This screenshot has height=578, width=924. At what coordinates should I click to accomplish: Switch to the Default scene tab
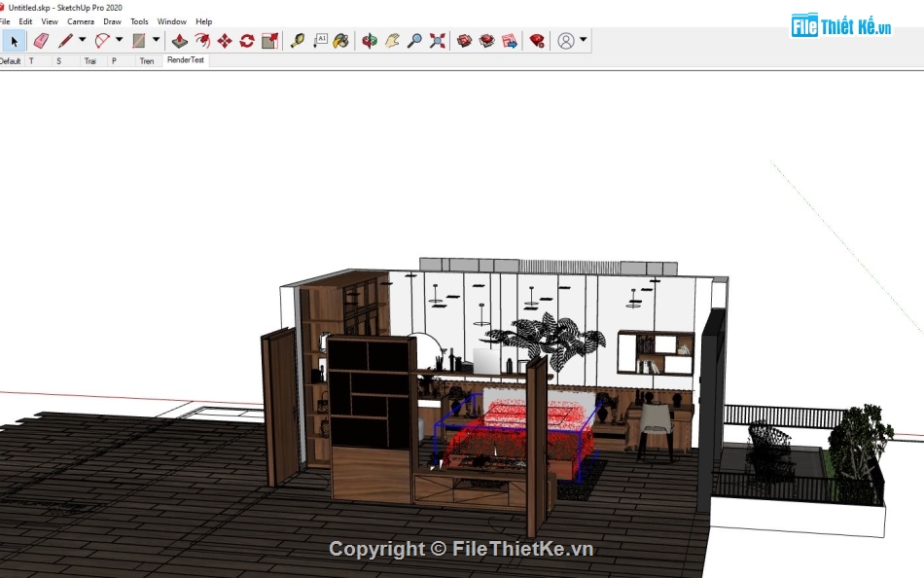11,60
